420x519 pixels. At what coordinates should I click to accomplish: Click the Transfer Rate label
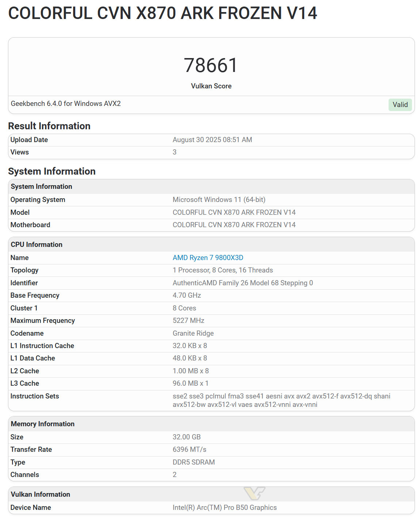click(x=31, y=450)
